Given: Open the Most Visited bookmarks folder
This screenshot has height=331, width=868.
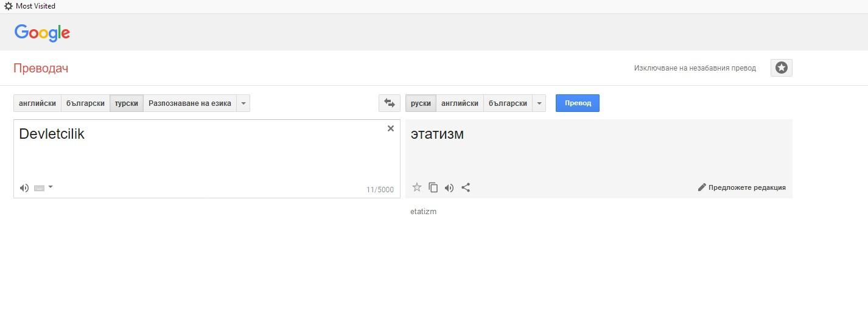Looking at the screenshot, I should coord(35,6).
